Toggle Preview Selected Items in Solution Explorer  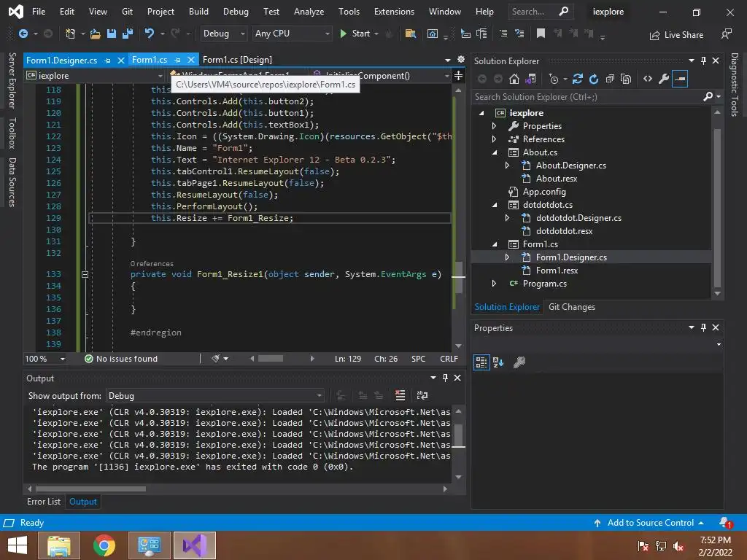pos(680,79)
